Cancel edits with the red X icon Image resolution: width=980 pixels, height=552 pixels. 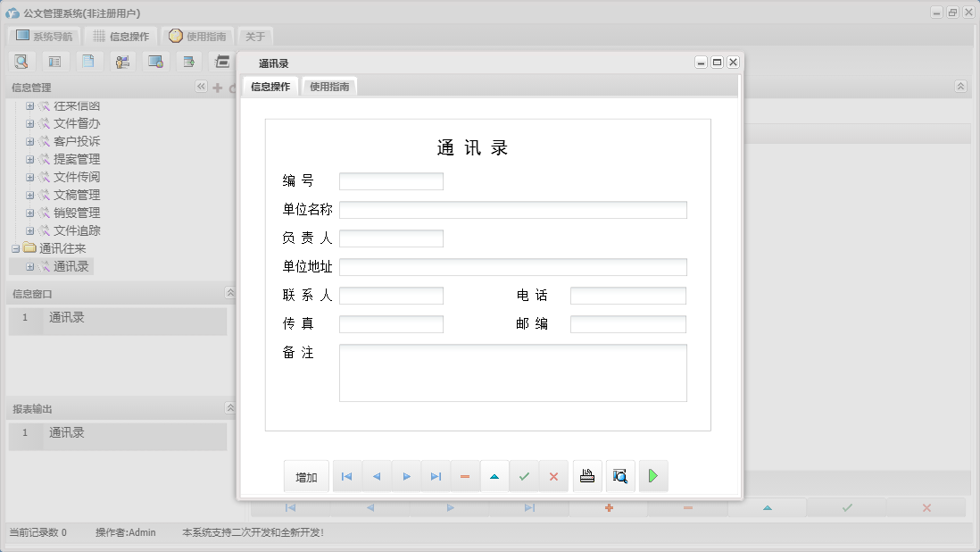[553, 476]
